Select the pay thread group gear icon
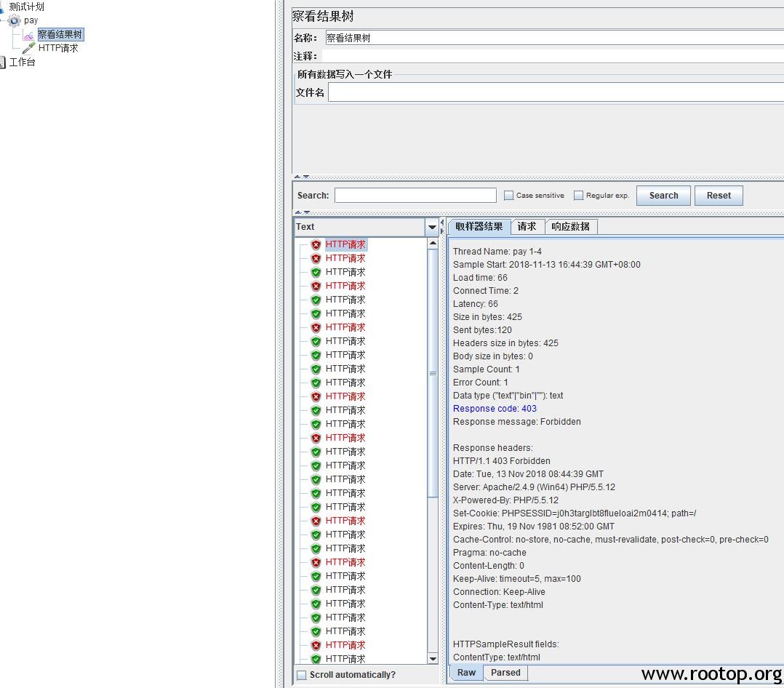 click(14, 20)
